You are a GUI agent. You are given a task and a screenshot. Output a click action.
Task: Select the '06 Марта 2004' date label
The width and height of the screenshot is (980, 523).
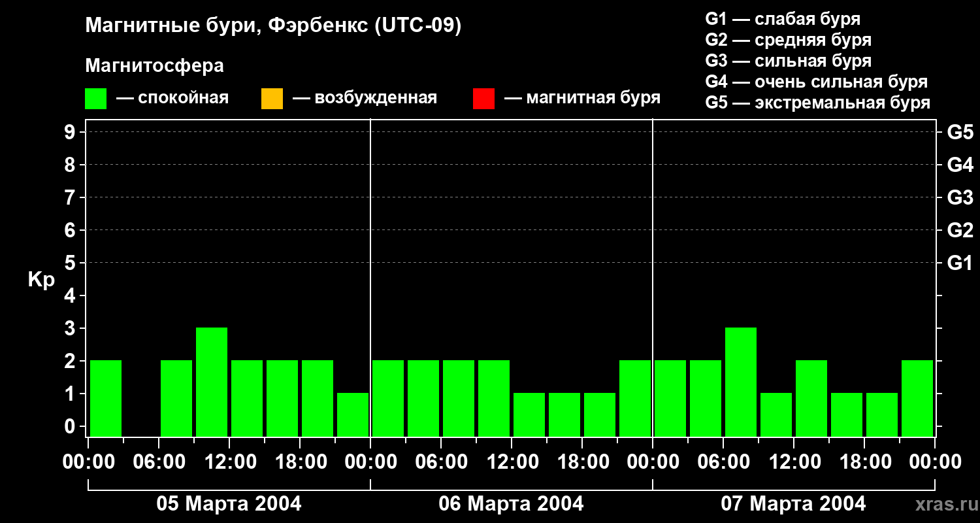511,504
